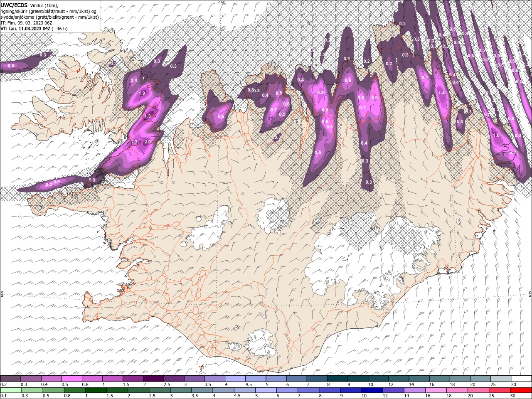Select the top-row legend swatch starting at 6
This screenshot has width=532, height=399.
point(296,379)
